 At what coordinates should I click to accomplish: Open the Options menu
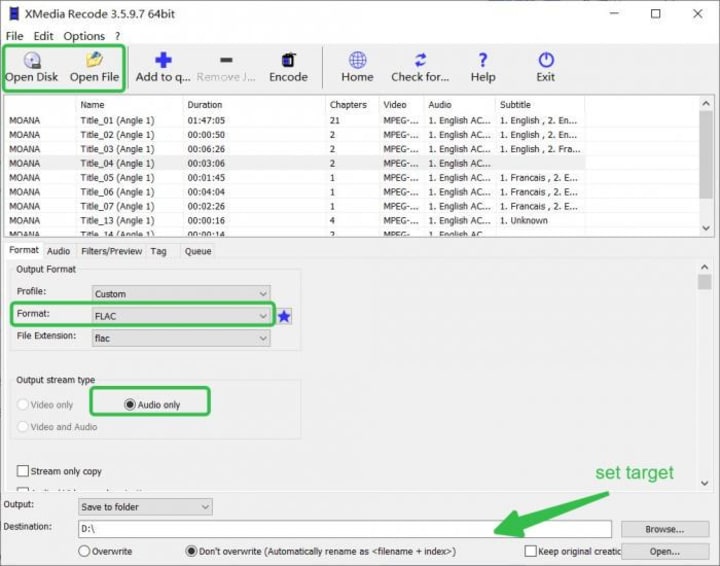point(84,36)
